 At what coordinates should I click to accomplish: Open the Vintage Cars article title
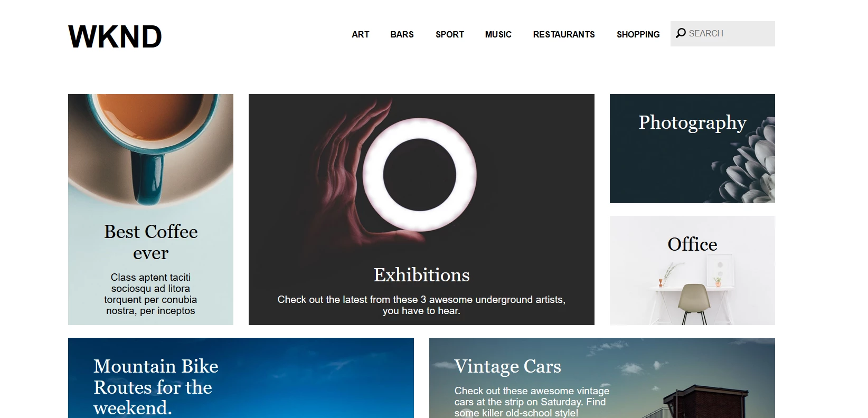point(508,366)
